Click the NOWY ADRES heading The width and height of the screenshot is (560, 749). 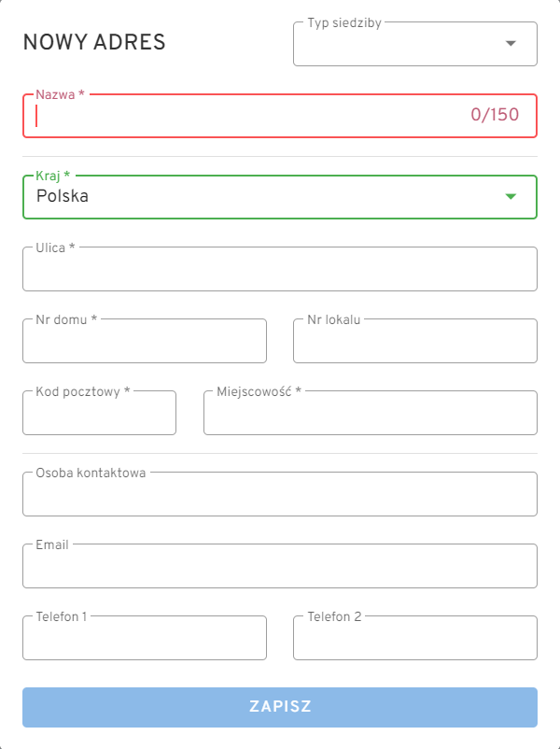pyautogui.click(x=94, y=42)
